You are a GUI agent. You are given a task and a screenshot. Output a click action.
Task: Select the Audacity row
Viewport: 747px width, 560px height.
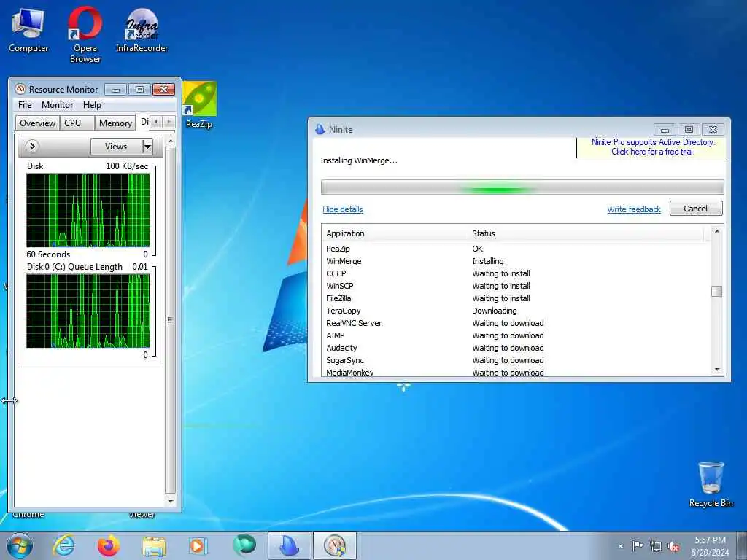click(x=516, y=348)
